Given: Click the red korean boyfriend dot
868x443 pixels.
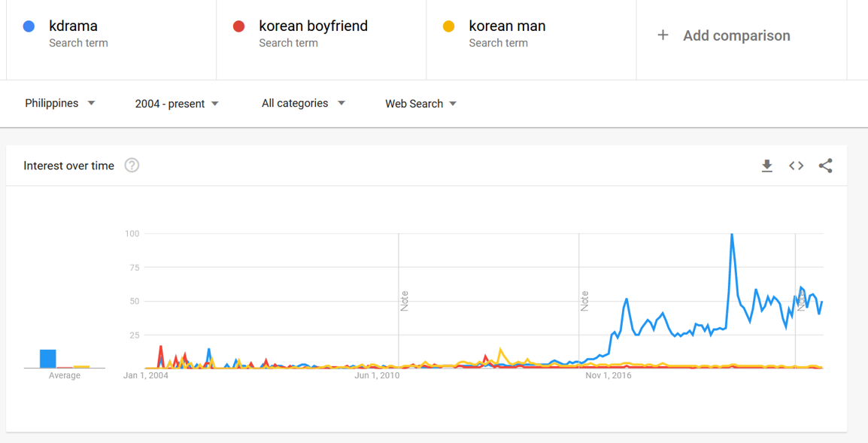Looking at the screenshot, I should tap(238, 26).
